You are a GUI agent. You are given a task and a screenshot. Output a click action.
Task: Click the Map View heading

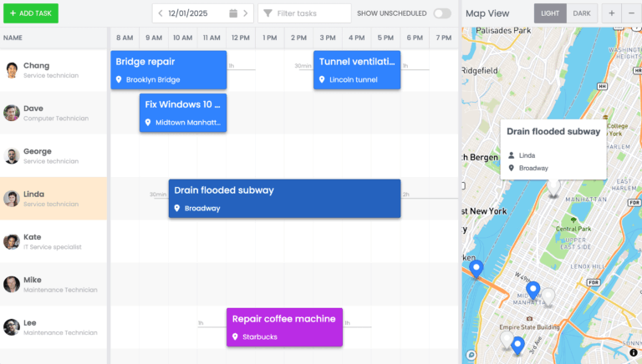tap(487, 13)
